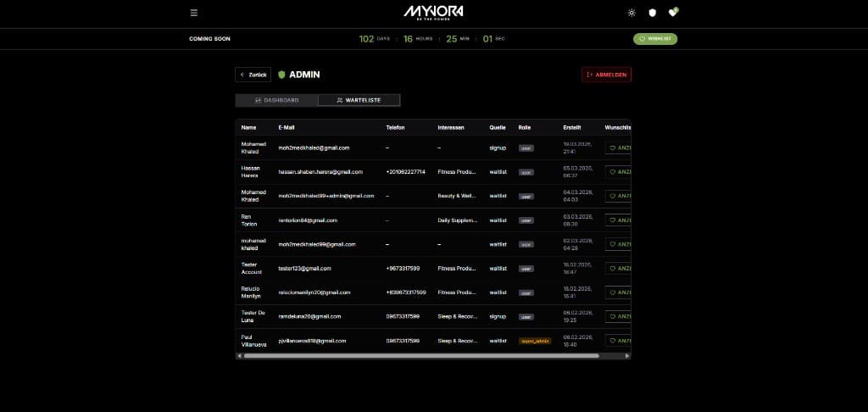Select email tester123@gmail.com
Viewport: 868px width, 412px height.
[304, 268]
